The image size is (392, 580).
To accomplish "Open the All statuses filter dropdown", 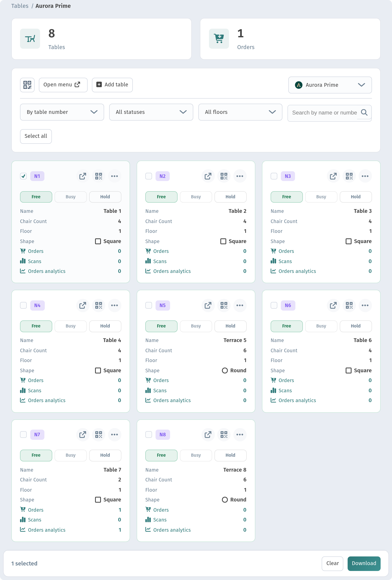I will (x=151, y=112).
